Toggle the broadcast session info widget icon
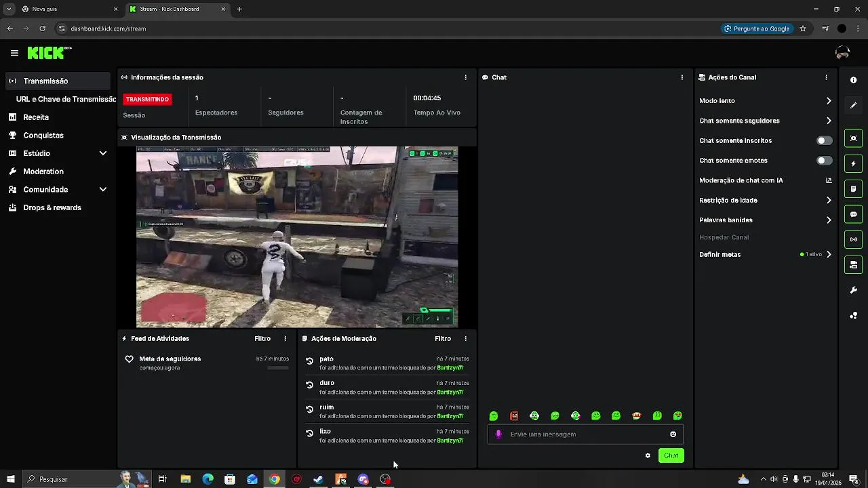The height and width of the screenshot is (488, 868). click(853, 239)
